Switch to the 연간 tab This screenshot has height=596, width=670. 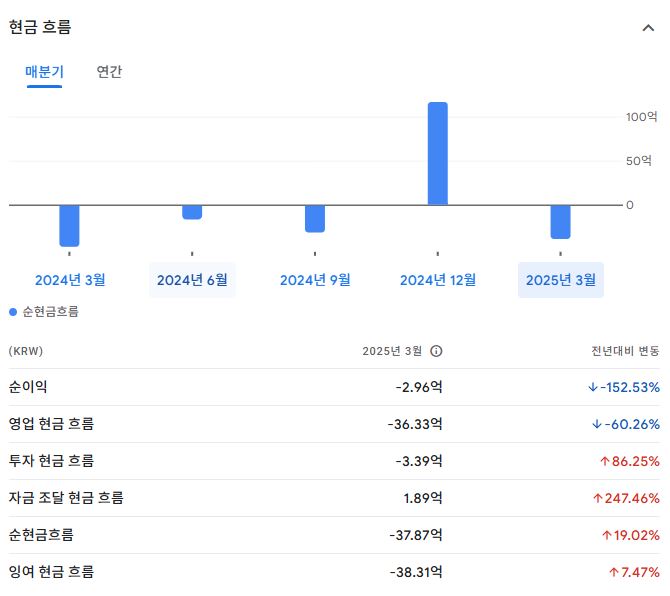click(x=109, y=71)
